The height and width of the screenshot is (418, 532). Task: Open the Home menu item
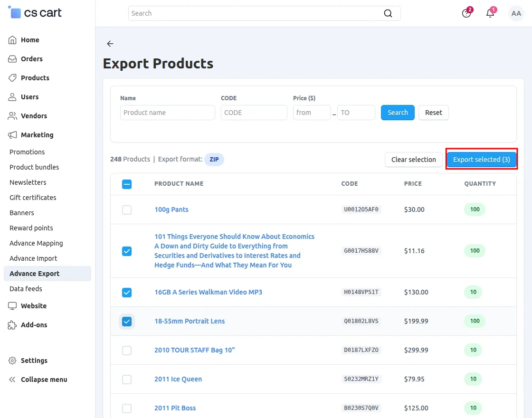(x=30, y=40)
